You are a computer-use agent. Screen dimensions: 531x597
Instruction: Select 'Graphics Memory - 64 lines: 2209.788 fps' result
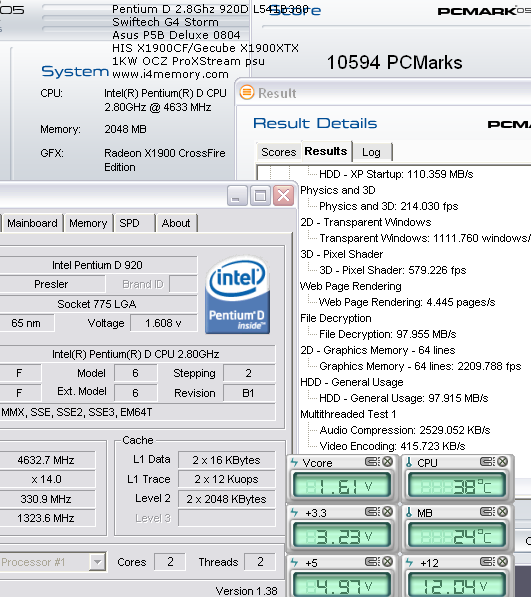420,366
